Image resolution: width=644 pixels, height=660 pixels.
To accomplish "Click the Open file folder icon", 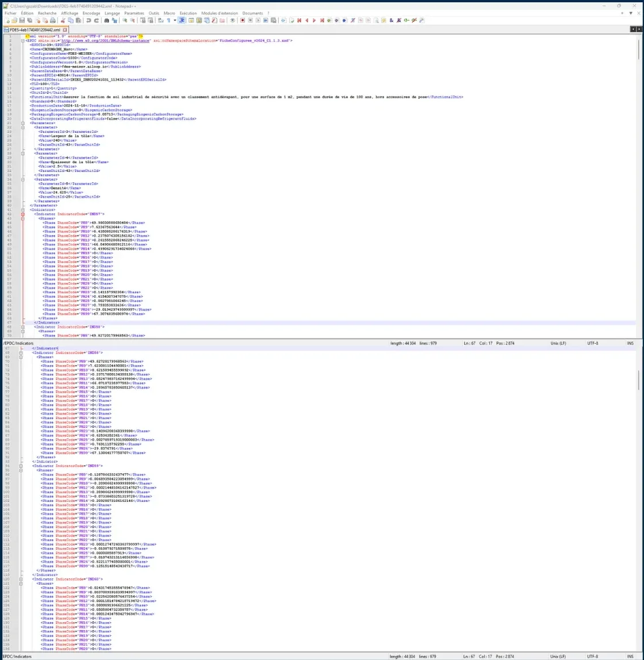I will (x=14, y=20).
